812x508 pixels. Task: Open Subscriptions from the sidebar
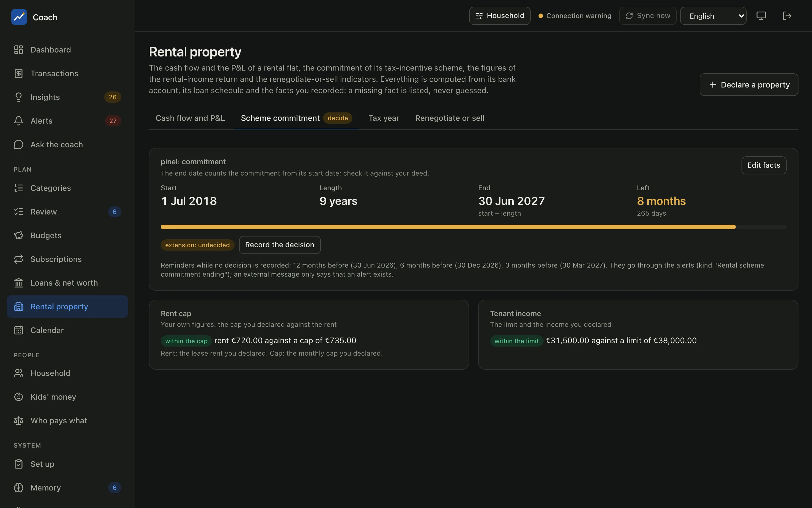[67, 259]
